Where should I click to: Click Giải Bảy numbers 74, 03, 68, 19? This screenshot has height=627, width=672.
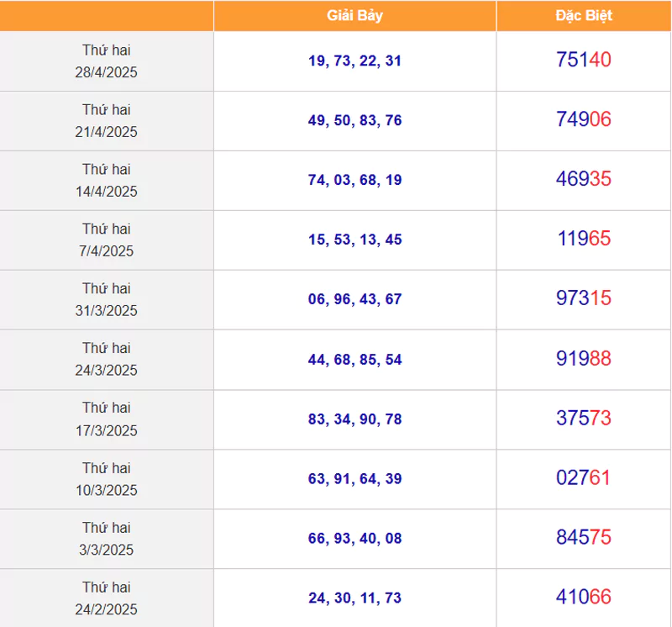354,180
